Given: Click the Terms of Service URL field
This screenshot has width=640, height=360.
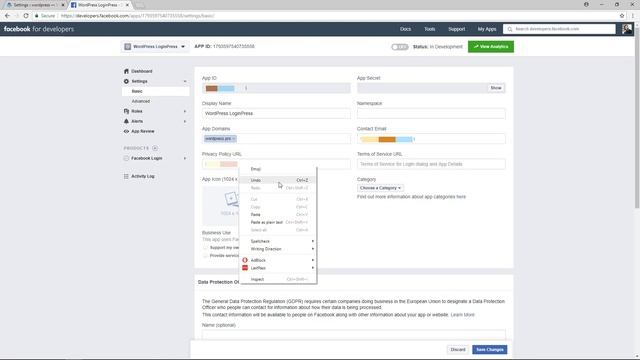Looking at the screenshot, I should click(431, 164).
